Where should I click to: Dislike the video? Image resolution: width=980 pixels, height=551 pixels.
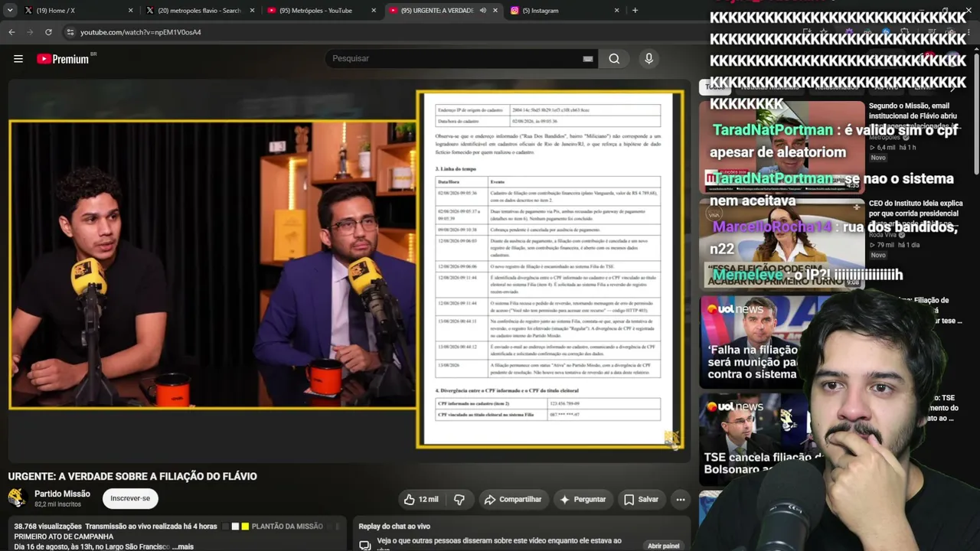pyautogui.click(x=459, y=500)
